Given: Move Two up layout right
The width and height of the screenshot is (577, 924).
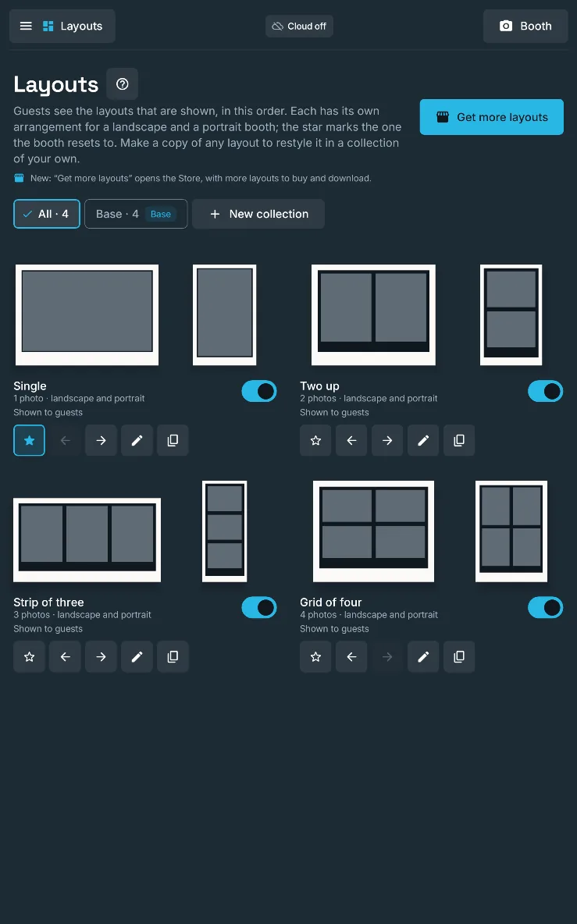Looking at the screenshot, I should (387, 440).
